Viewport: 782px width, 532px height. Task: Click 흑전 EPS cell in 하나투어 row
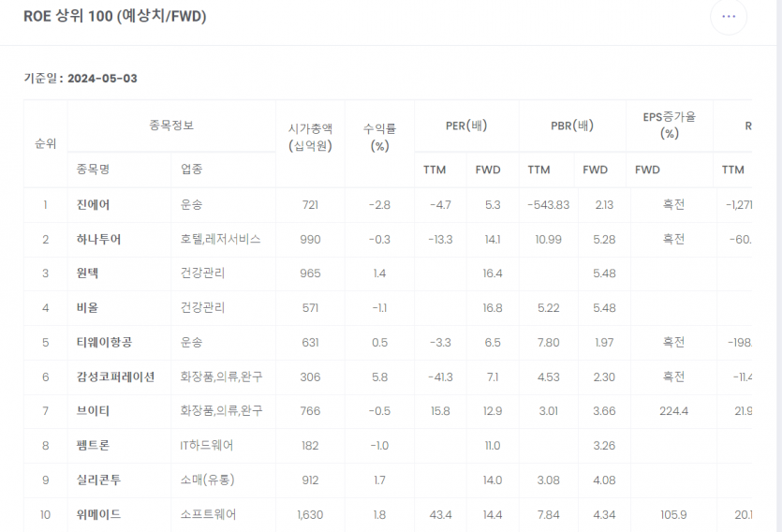click(673, 240)
